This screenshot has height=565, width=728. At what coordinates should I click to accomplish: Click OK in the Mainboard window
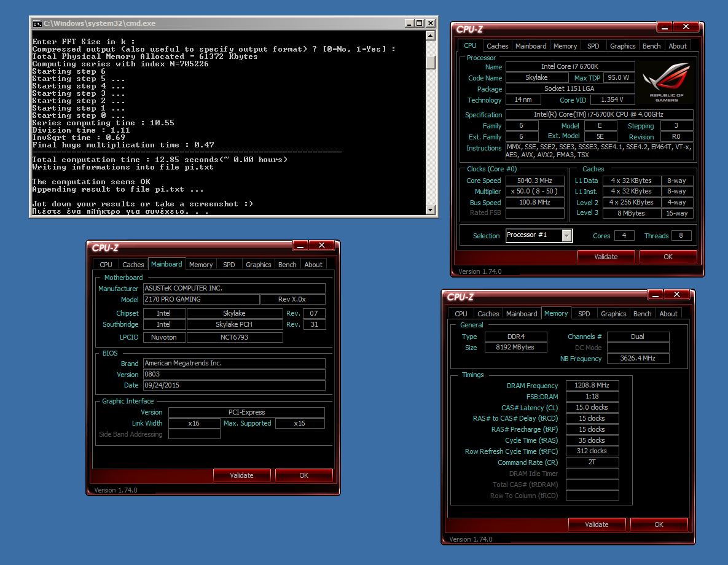coord(303,475)
